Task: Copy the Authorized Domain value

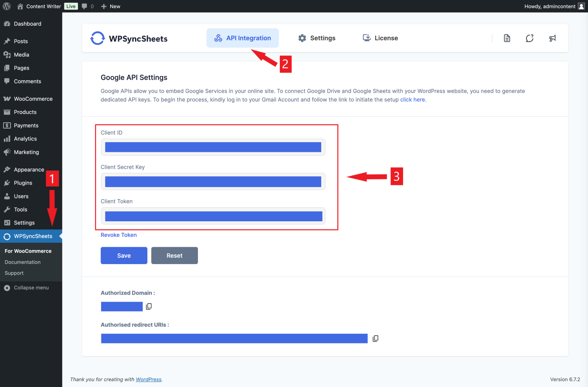Action: point(149,306)
